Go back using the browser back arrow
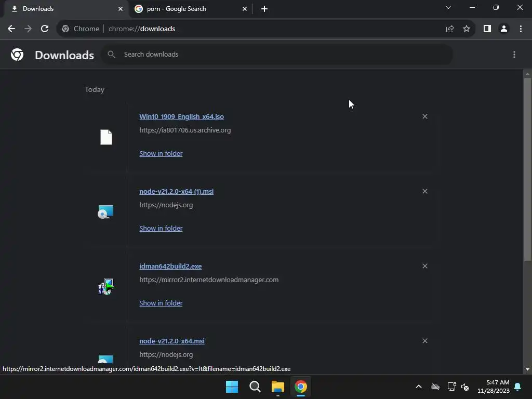 point(11,29)
